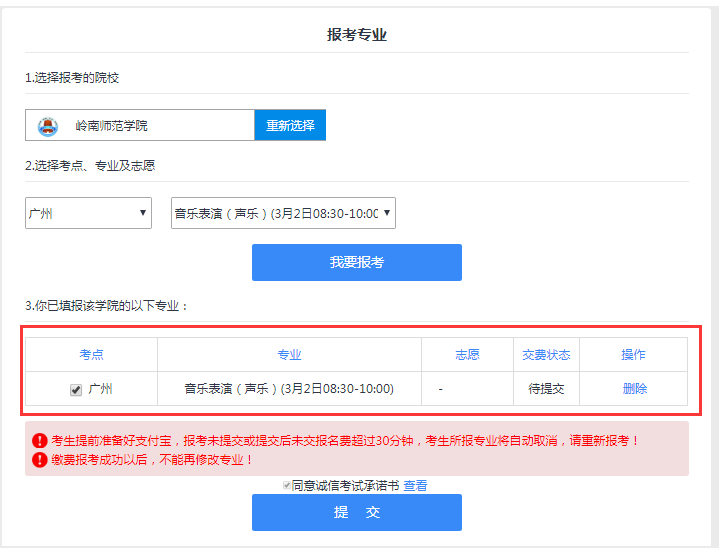Toggle the 同意诚信考试承诺书 checkbox

[x=286, y=486]
